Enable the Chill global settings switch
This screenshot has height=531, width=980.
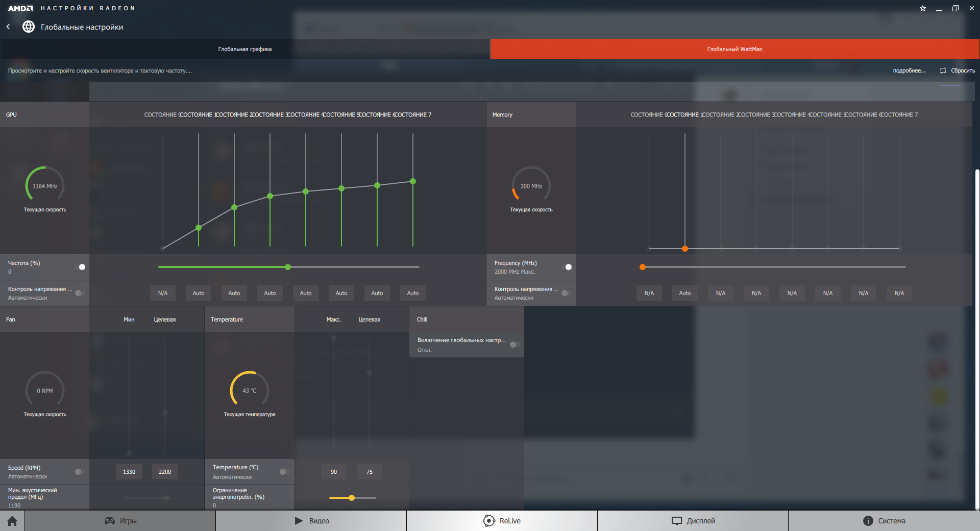pyautogui.click(x=514, y=345)
